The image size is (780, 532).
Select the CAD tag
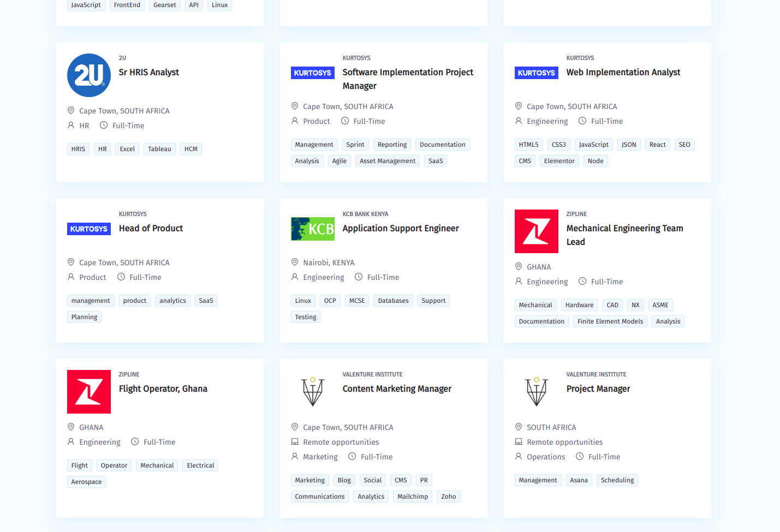pyautogui.click(x=612, y=305)
